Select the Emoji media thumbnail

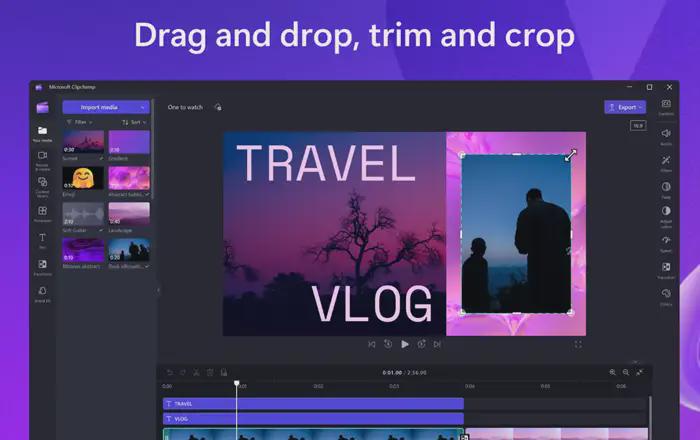(x=83, y=178)
